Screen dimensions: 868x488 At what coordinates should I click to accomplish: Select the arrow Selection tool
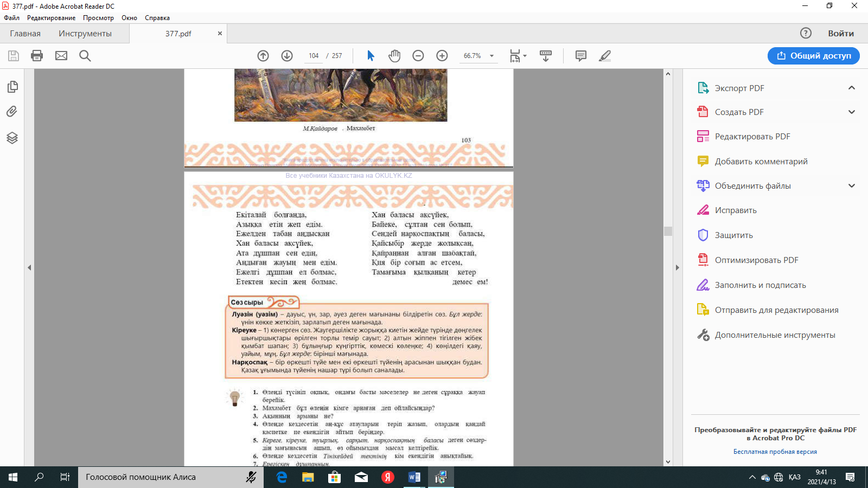(x=371, y=56)
